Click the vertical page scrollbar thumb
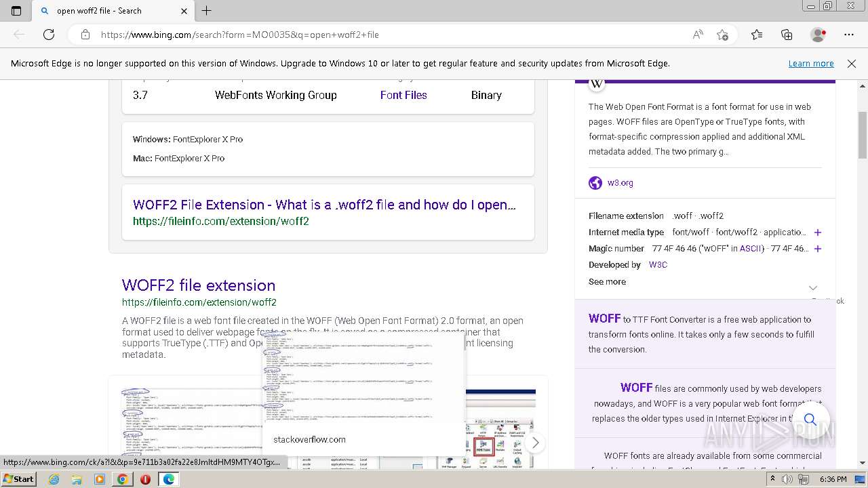This screenshot has height=488, width=868. tap(863, 136)
